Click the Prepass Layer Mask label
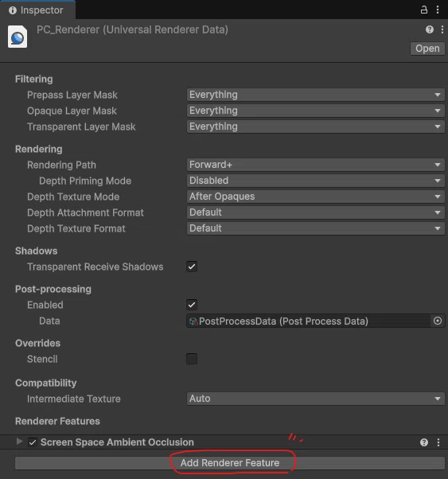 pyautogui.click(x=72, y=95)
